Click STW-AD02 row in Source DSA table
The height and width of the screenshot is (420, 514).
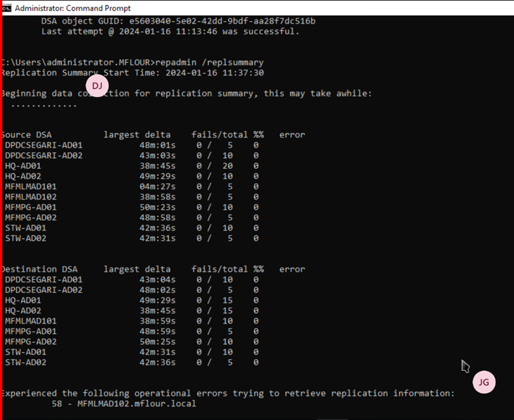[132, 238]
